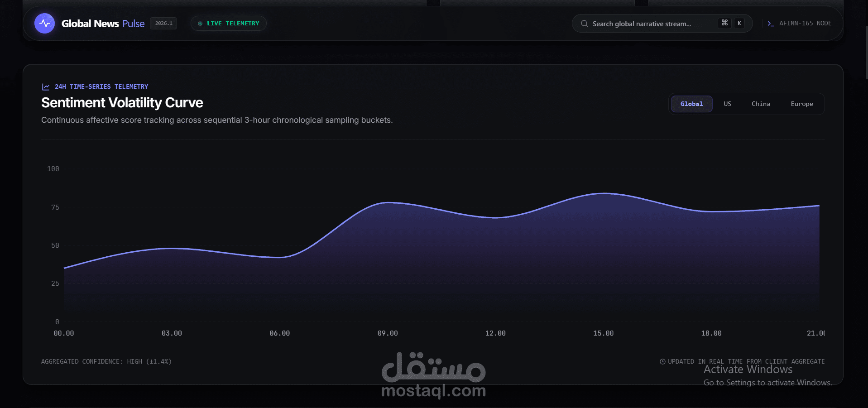Click the 15.00 x-axis label
The width and height of the screenshot is (868, 408).
click(603, 333)
